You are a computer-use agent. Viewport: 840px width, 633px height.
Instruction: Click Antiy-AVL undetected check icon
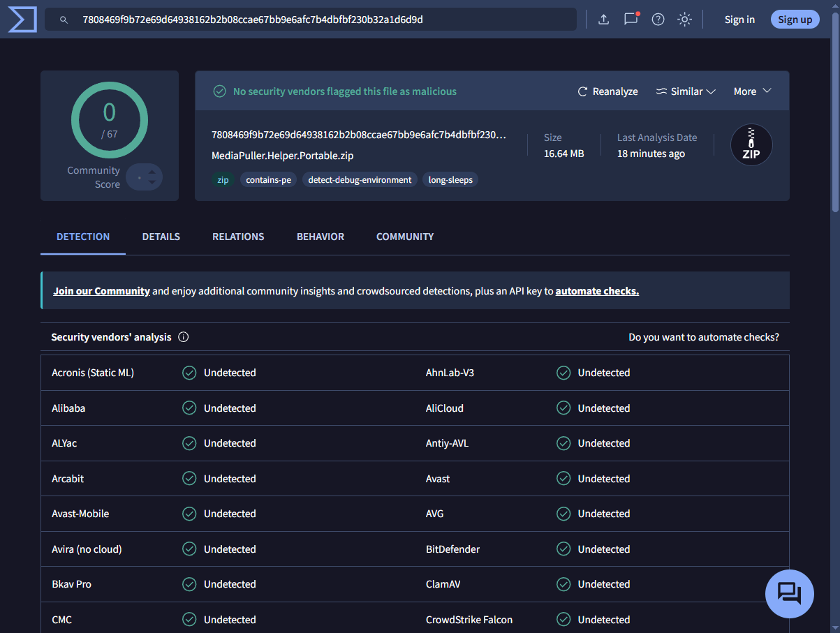pyautogui.click(x=563, y=443)
